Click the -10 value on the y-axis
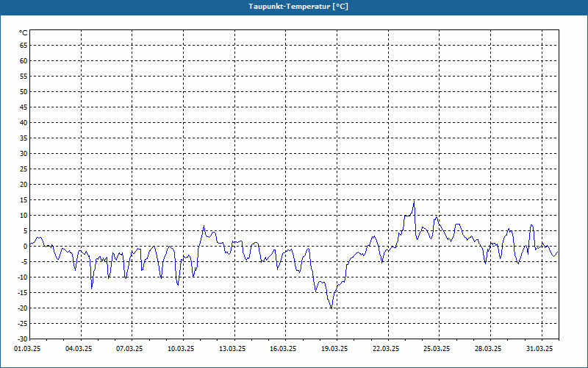The height and width of the screenshot is (368, 588). [x=23, y=277]
